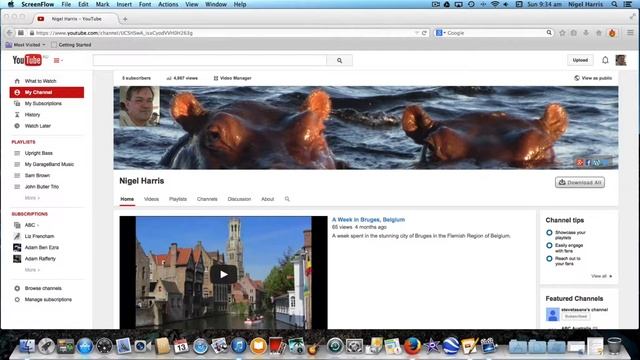Open the notifications bell

click(x=605, y=60)
